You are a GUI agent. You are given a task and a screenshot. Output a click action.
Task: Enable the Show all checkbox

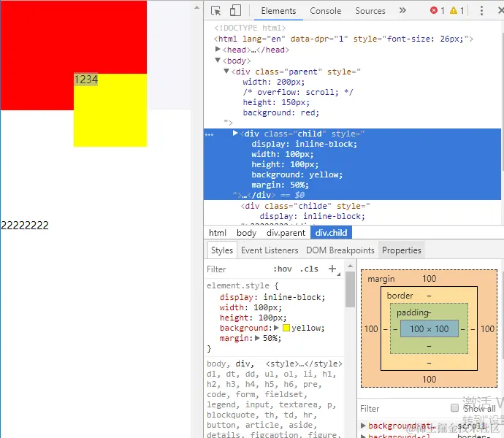454,408
